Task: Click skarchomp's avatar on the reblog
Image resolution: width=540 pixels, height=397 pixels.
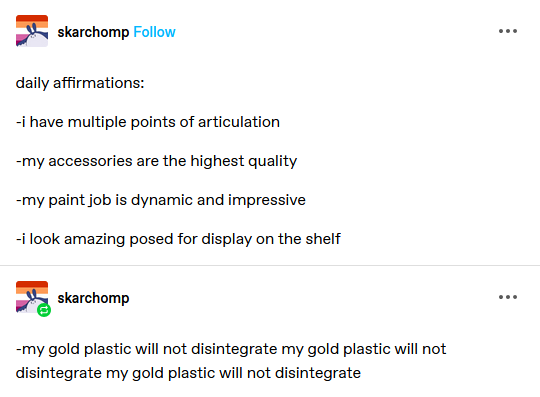Action: [x=32, y=297]
